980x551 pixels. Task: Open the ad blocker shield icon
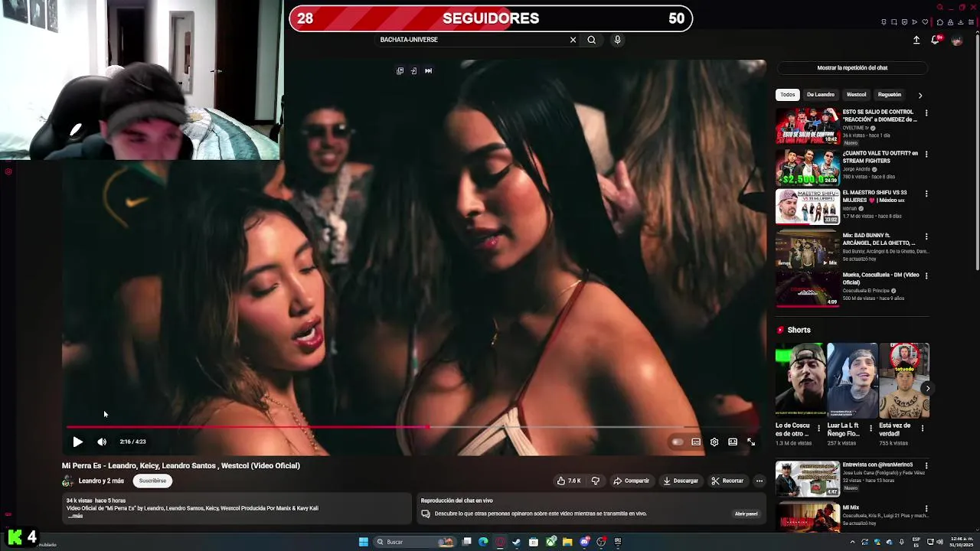(x=904, y=22)
